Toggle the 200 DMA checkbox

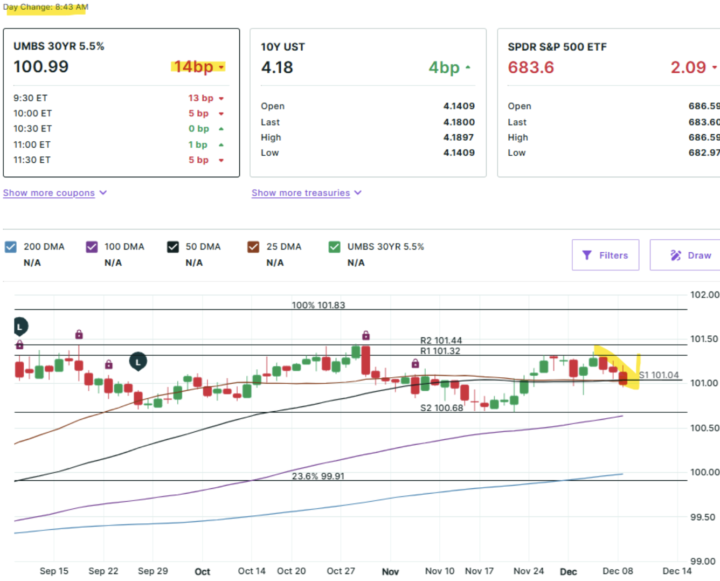pos(11,247)
